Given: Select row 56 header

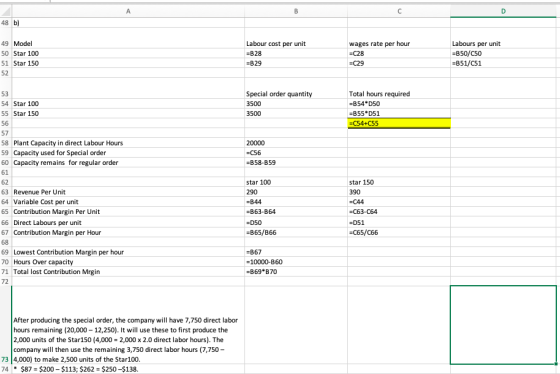Looking at the screenshot, I should (5, 123).
